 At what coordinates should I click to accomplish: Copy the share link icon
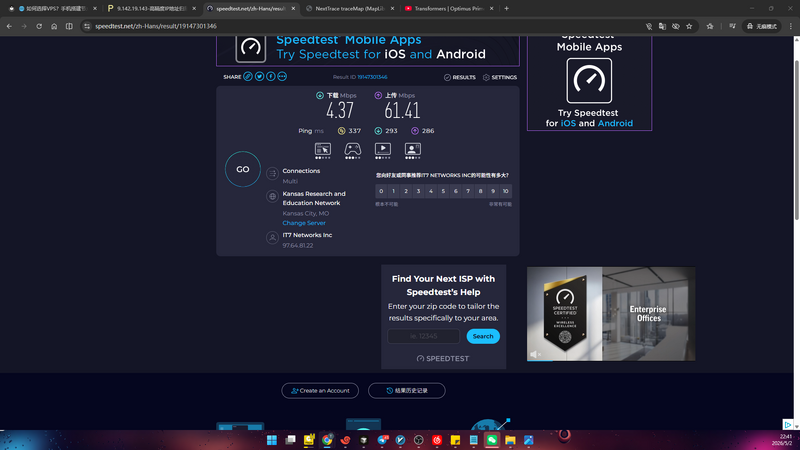point(247,77)
